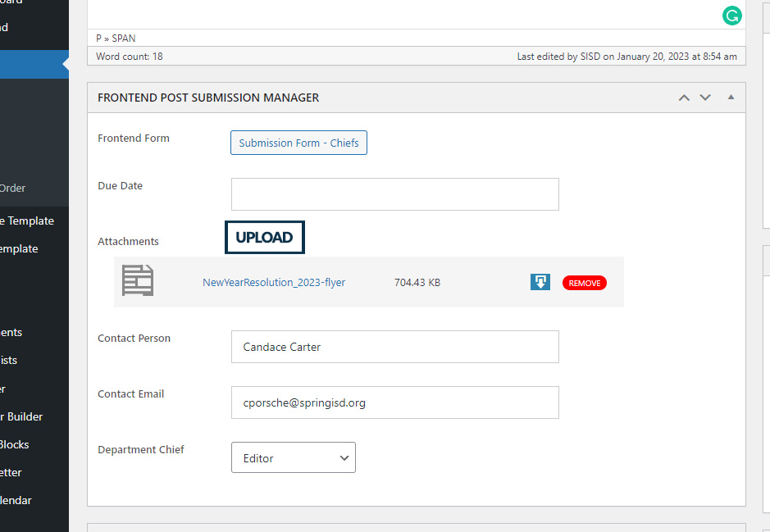Click the Last edited by SISD text
Image resolution: width=770 pixels, height=532 pixels.
[627, 57]
